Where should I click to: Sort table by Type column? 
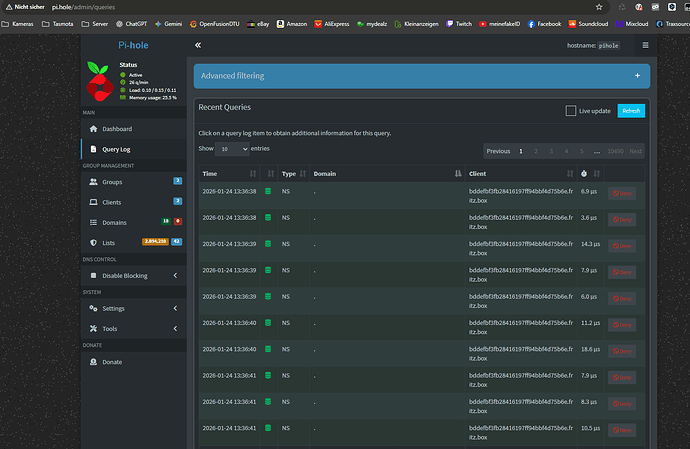point(294,173)
